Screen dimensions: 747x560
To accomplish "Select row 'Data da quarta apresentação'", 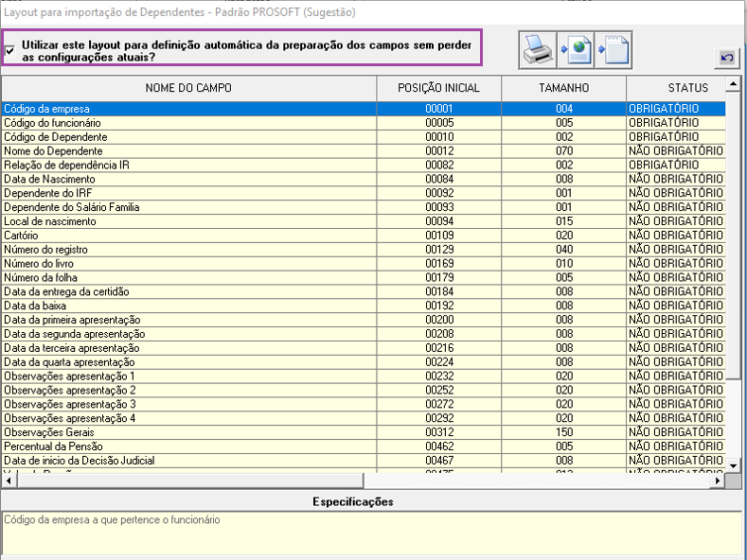I will coord(364,362).
